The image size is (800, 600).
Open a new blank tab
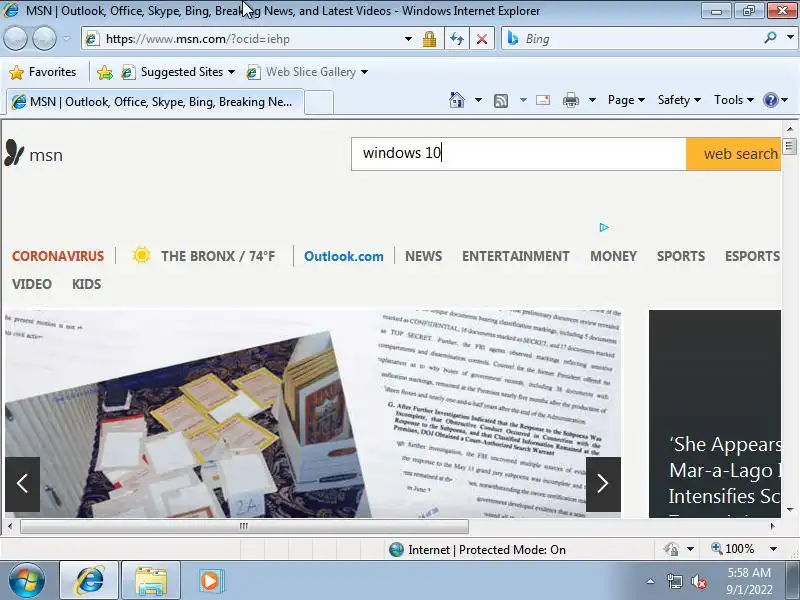tap(319, 102)
